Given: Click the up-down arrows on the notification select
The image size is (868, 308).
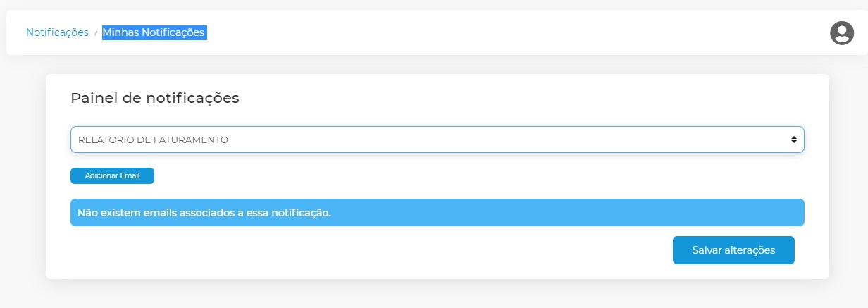Looking at the screenshot, I should coord(793,140).
